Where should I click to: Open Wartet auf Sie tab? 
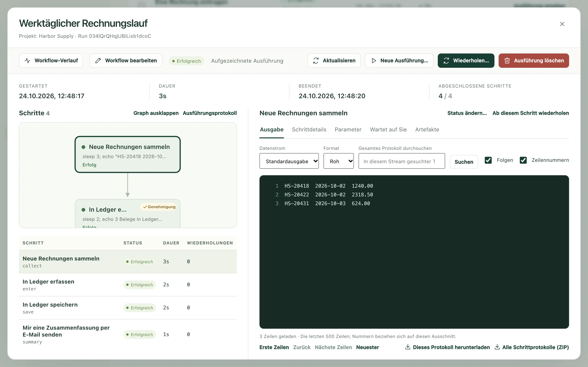(388, 130)
